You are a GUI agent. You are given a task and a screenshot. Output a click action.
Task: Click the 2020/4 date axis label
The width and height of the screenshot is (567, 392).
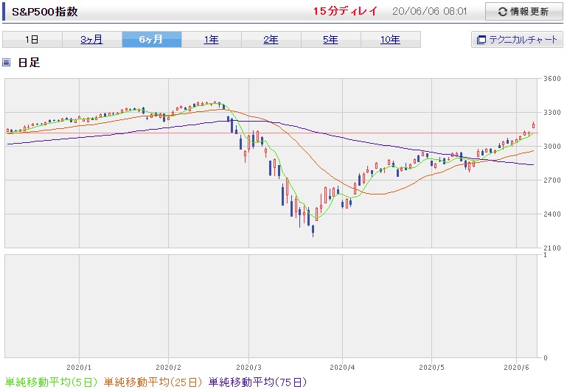[342, 368]
